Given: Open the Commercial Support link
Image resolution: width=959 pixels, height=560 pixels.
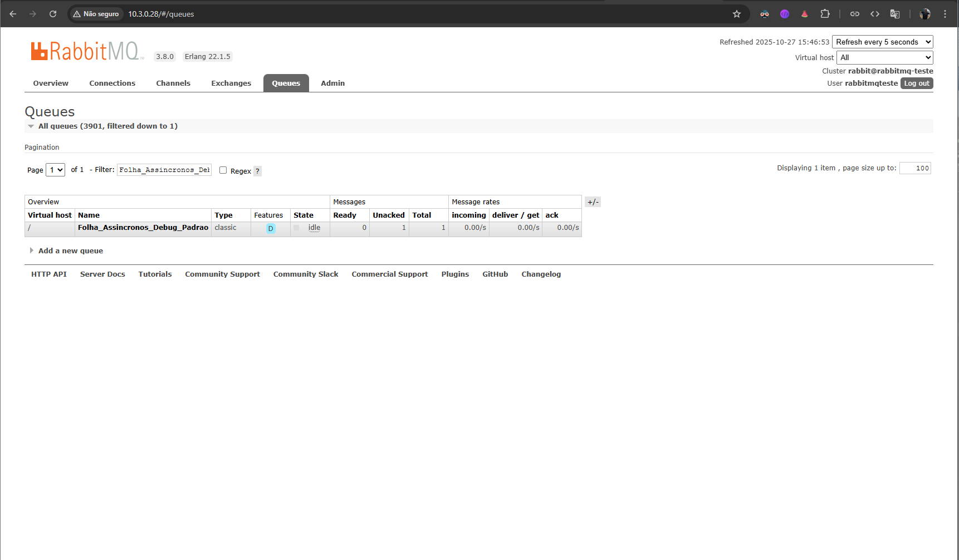Looking at the screenshot, I should [x=390, y=274].
